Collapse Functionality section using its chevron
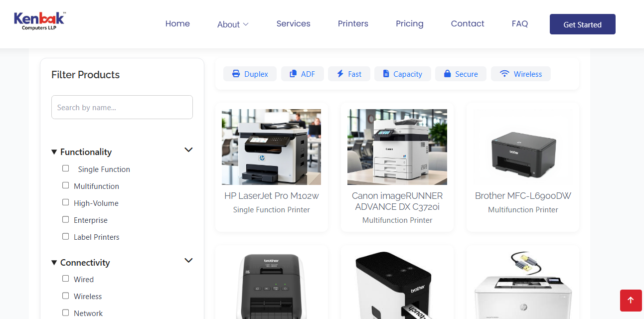This screenshot has width=644, height=319. tap(188, 150)
